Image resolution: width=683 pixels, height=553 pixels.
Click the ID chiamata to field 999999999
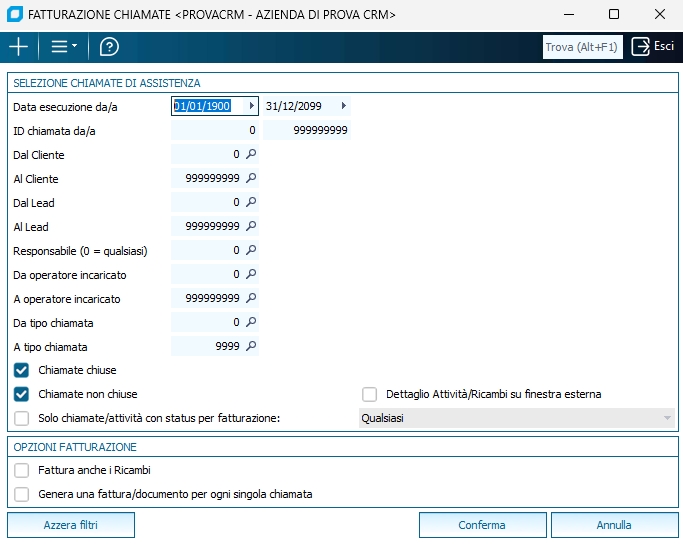(x=307, y=130)
